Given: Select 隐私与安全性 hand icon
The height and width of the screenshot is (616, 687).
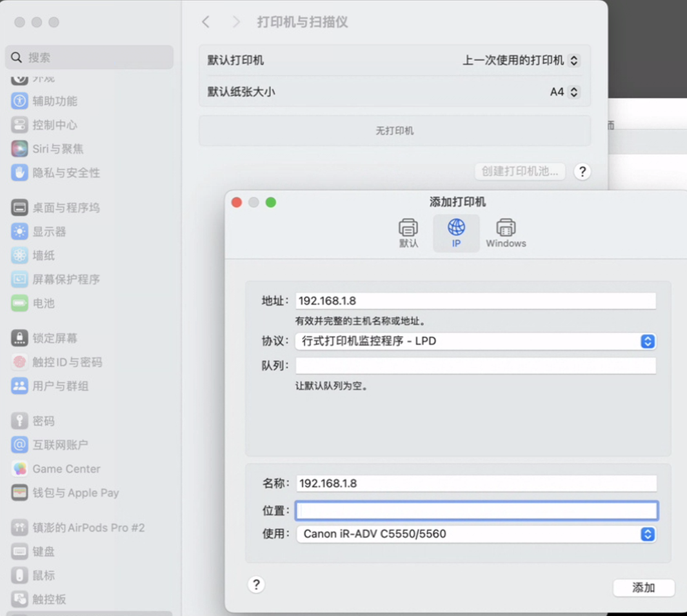Looking at the screenshot, I should [19, 173].
